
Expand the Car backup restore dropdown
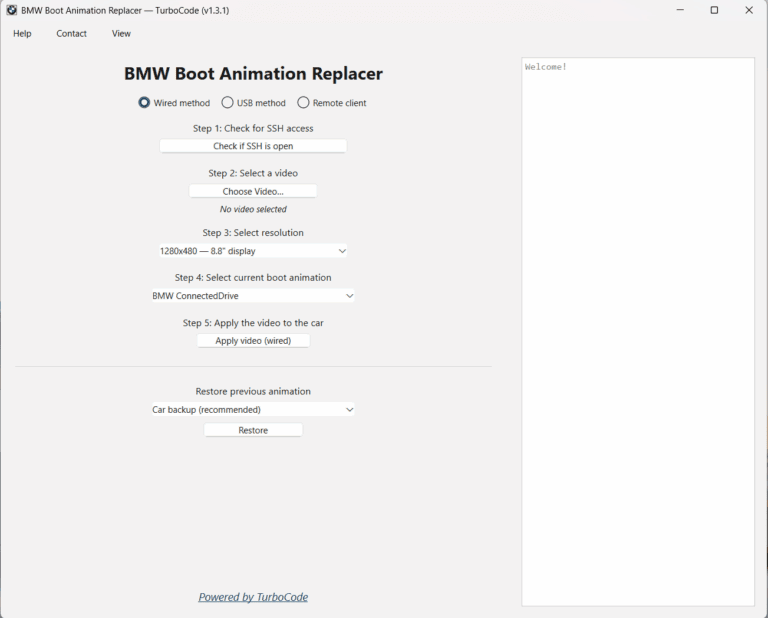(x=253, y=410)
